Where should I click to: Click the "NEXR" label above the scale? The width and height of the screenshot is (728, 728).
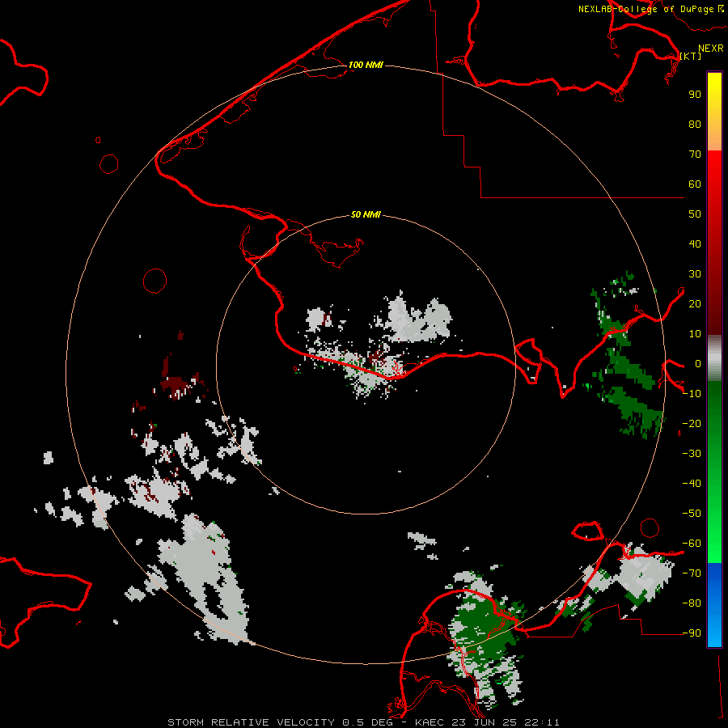pos(711,49)
